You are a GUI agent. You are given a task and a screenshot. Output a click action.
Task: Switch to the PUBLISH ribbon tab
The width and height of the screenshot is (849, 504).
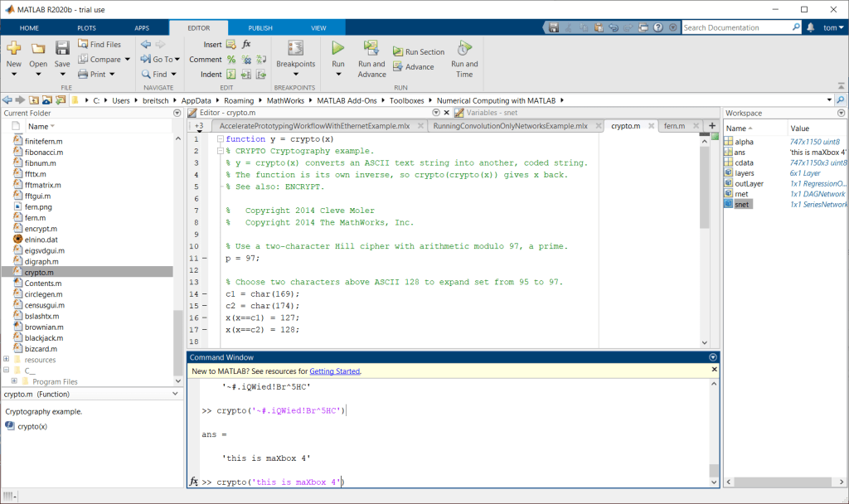260,27
